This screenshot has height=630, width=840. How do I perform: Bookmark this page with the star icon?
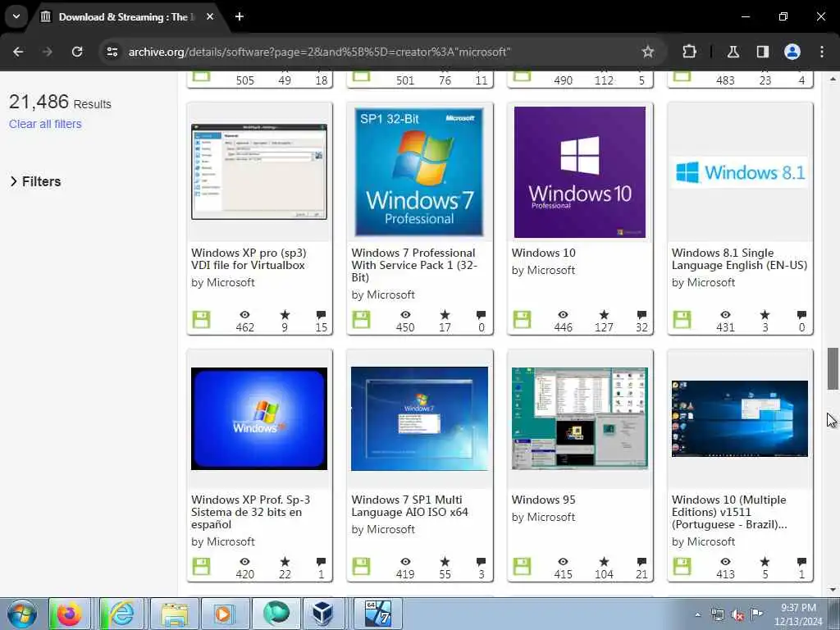click(x=648, y=52)
